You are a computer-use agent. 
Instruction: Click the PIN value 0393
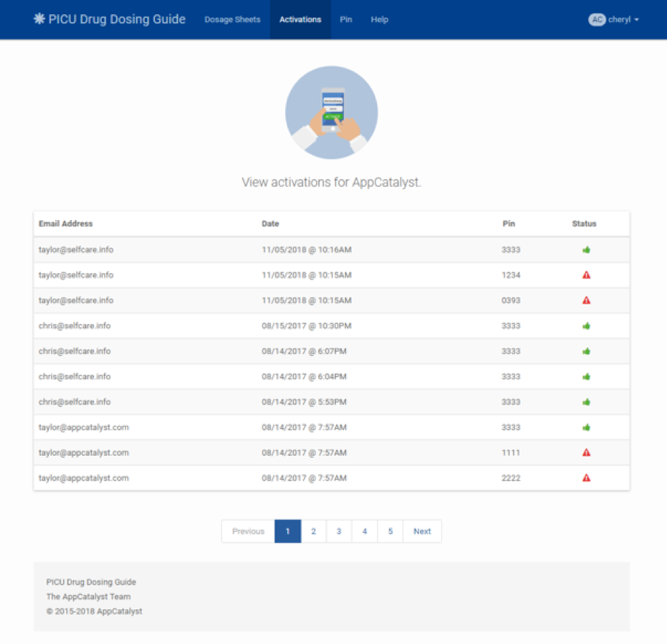click(511, 301)
